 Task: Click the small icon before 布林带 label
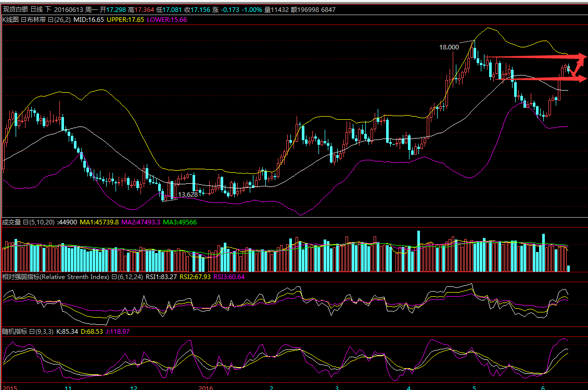23,19
